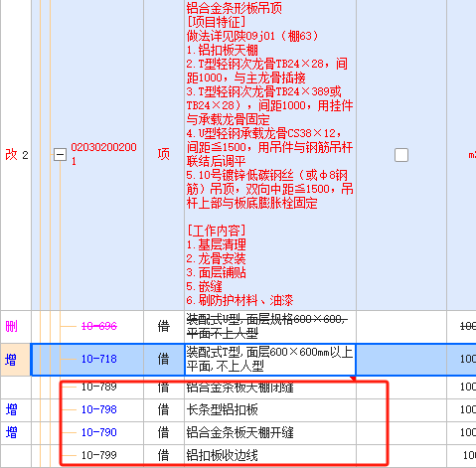Click the 借 cell in row 10-798
The width and height of the screenshot is (476, 468).
pyautogui.click(x=164, y=410)
